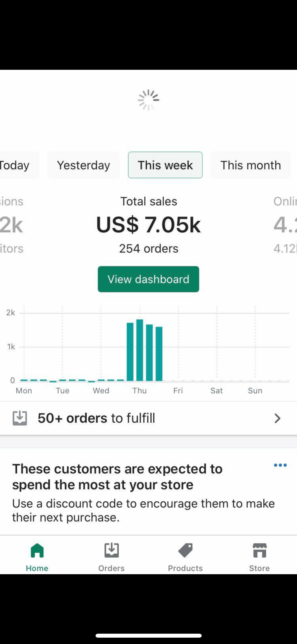Open the chevron on orders-to-fulfill row

pyautogui.click(x=277, y=418)
